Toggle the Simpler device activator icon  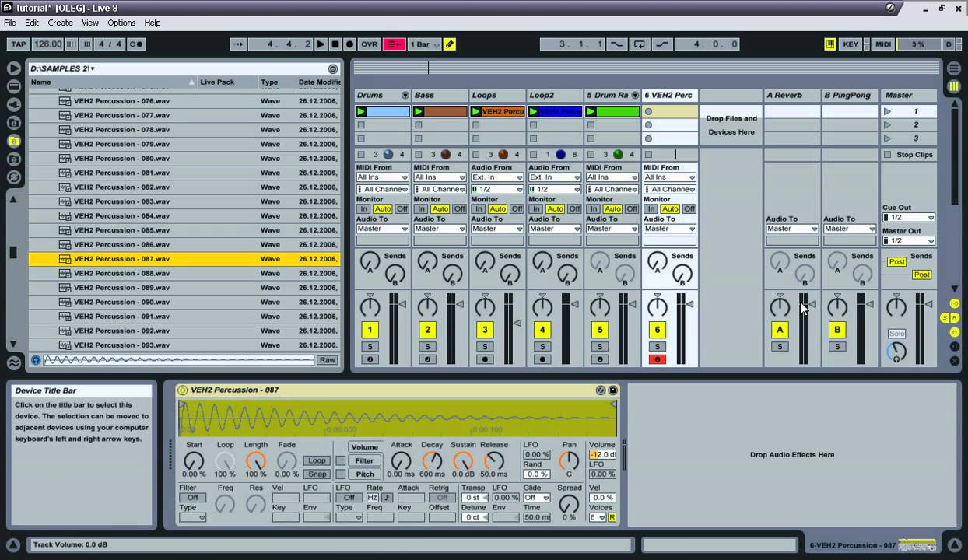183,390
